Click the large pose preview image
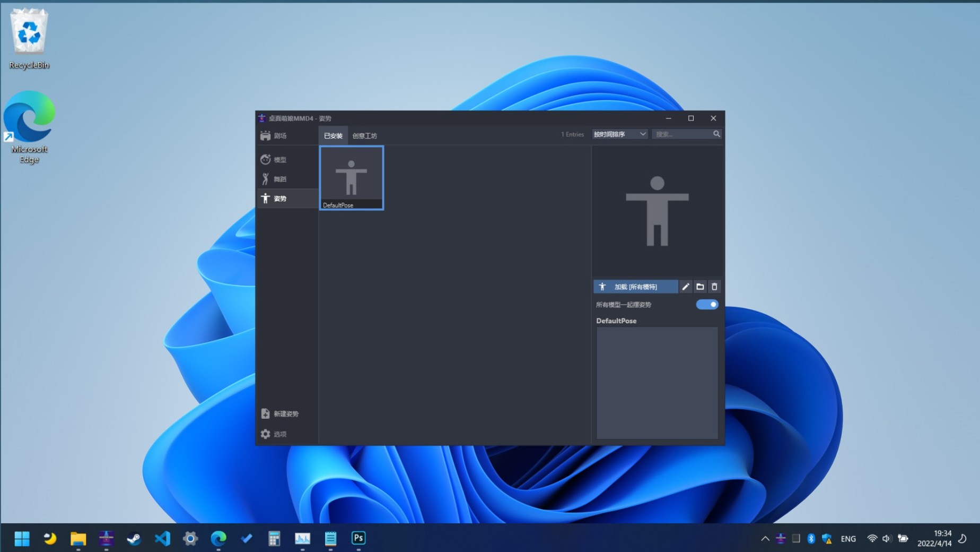The width and height of the screenshot is (980, 552). click(657, 211)
